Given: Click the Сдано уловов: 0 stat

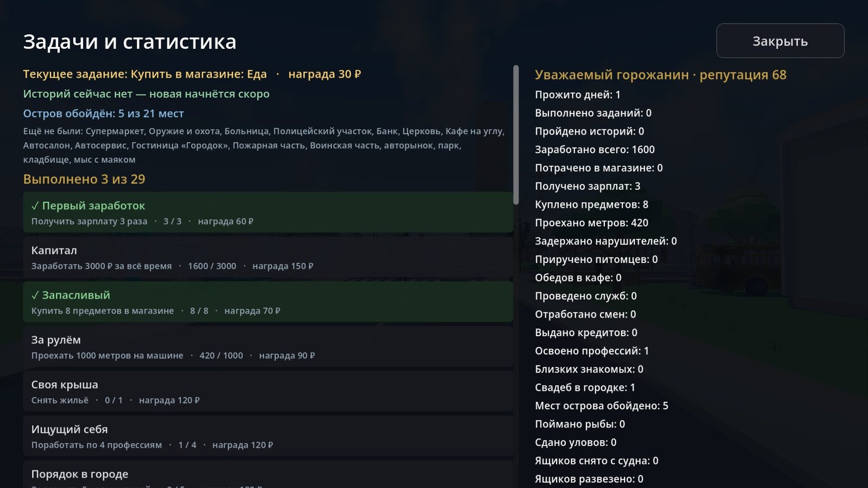Looking at the screenshot, I should [576, 442].
